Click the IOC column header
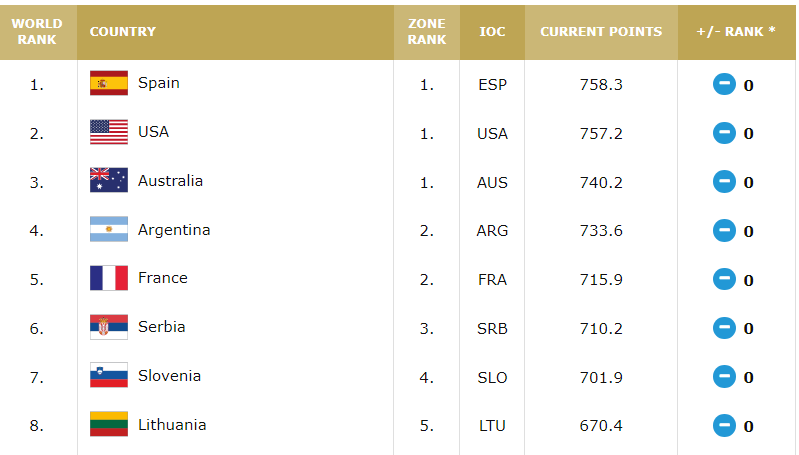This screenshot has height=455, width=799. click(492, 32)
